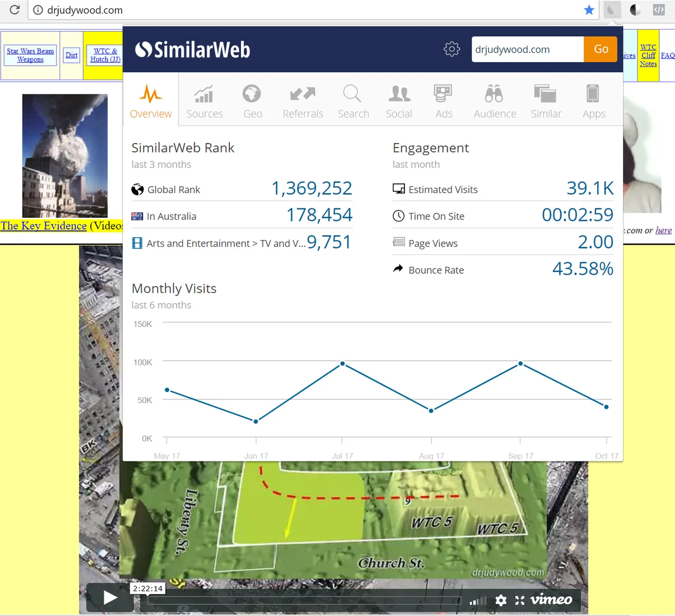
Task: Click the globe icon beside Global Rank
Action: (x=138, y=189)
